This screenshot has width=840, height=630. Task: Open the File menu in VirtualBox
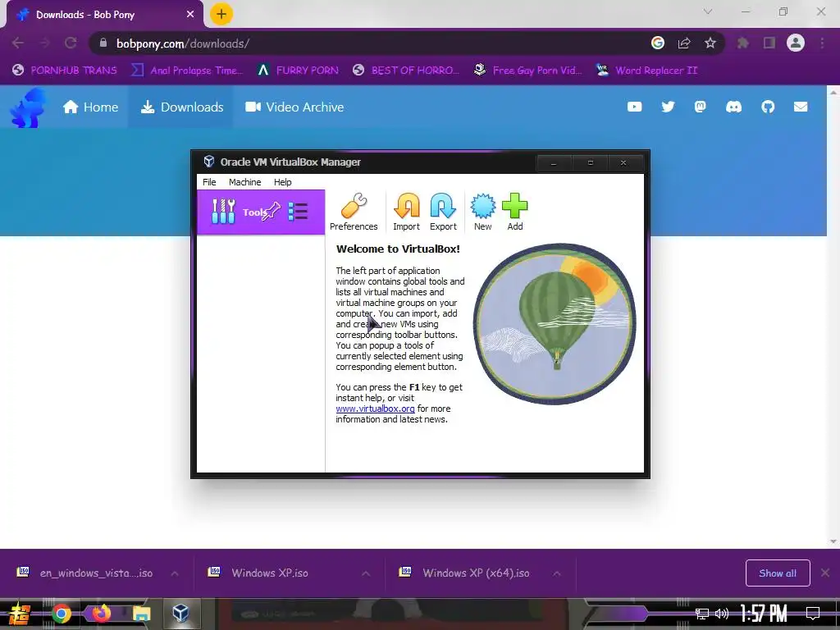pos(209,182)
